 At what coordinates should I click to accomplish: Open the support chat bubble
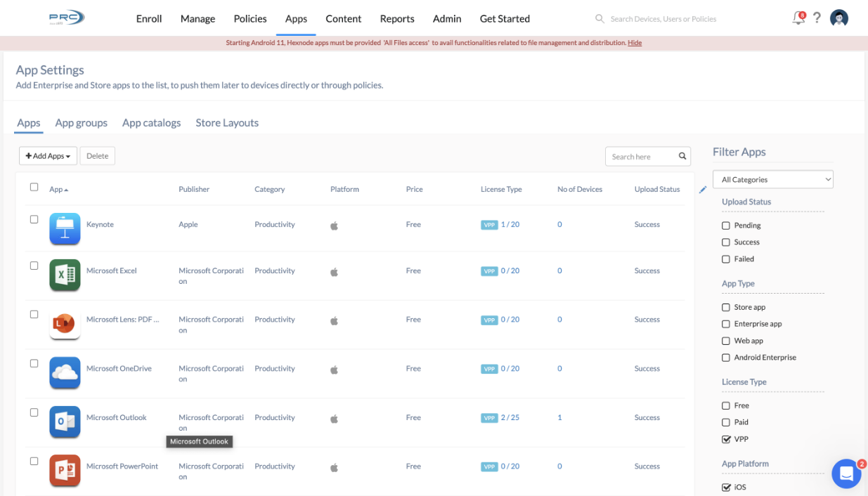846,474
